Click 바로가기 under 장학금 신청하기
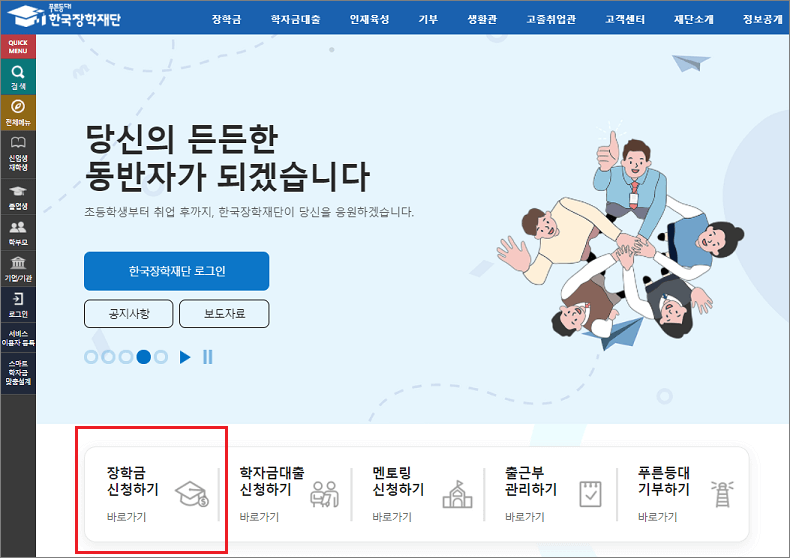This screenshot has width=790, height=558. [x=126, y=517]
